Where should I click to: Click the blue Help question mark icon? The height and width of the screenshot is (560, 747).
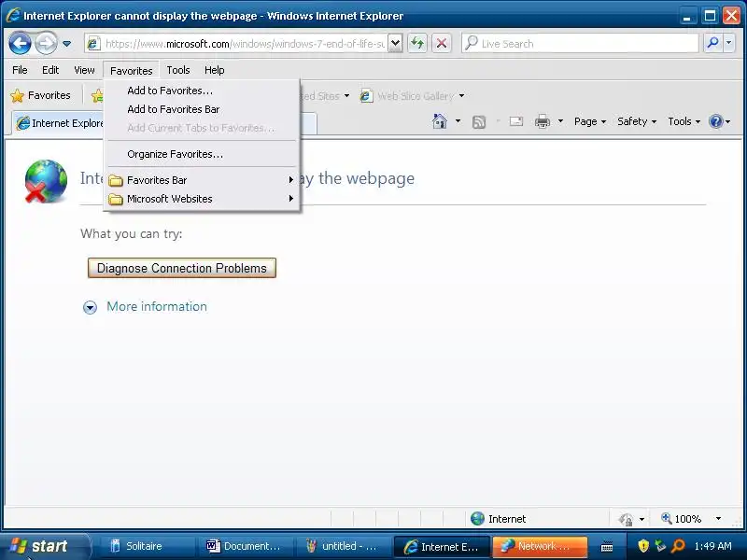pos(715,121)
